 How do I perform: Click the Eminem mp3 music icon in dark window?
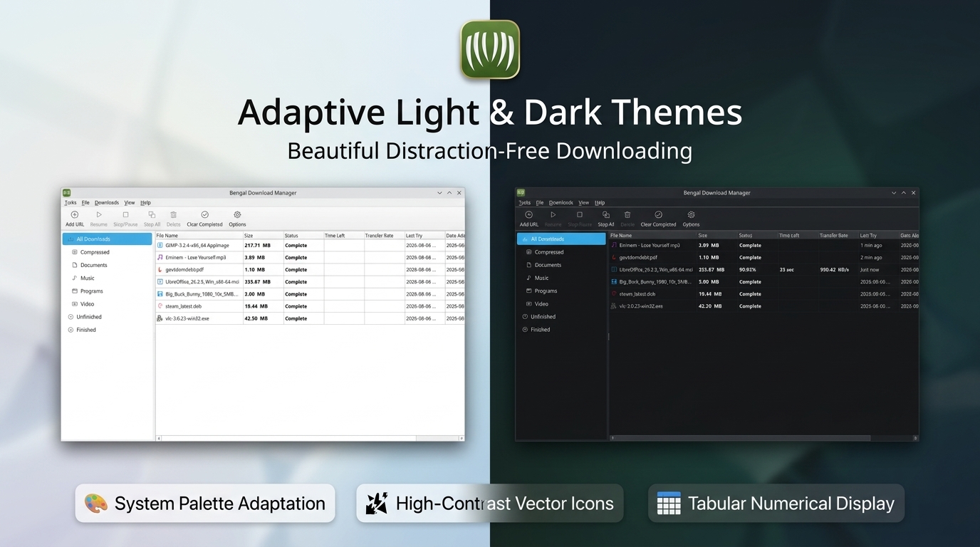pos(615,245)
